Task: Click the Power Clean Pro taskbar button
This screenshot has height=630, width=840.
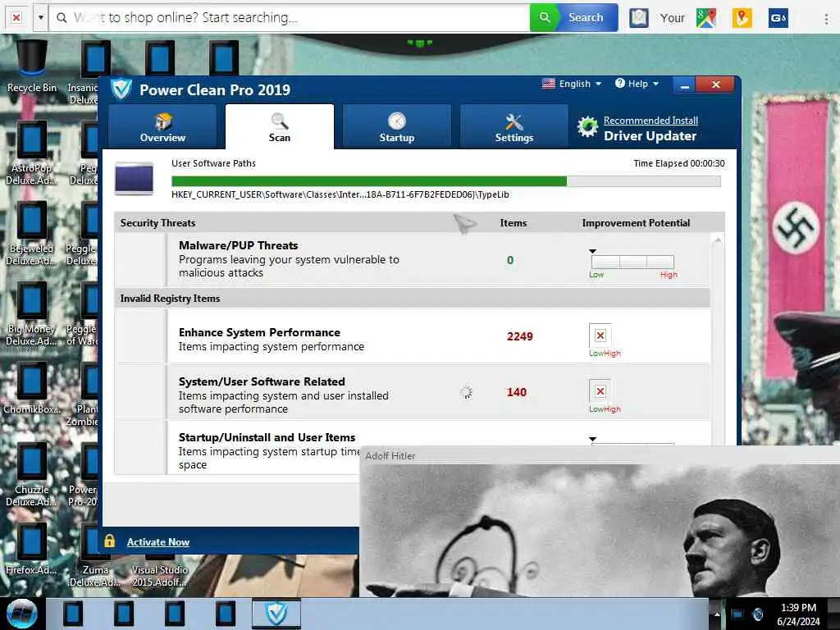Action: click(276, 614)
